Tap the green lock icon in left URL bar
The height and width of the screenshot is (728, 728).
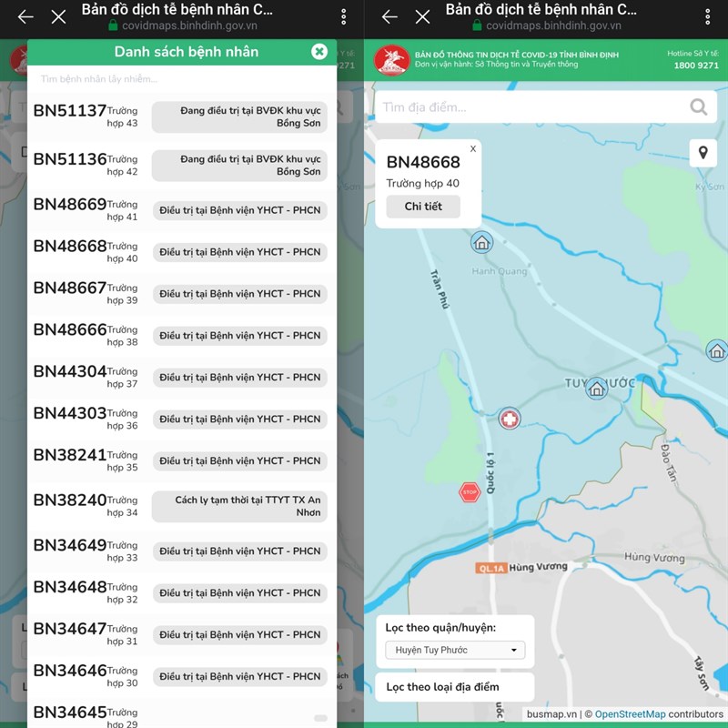113,25
